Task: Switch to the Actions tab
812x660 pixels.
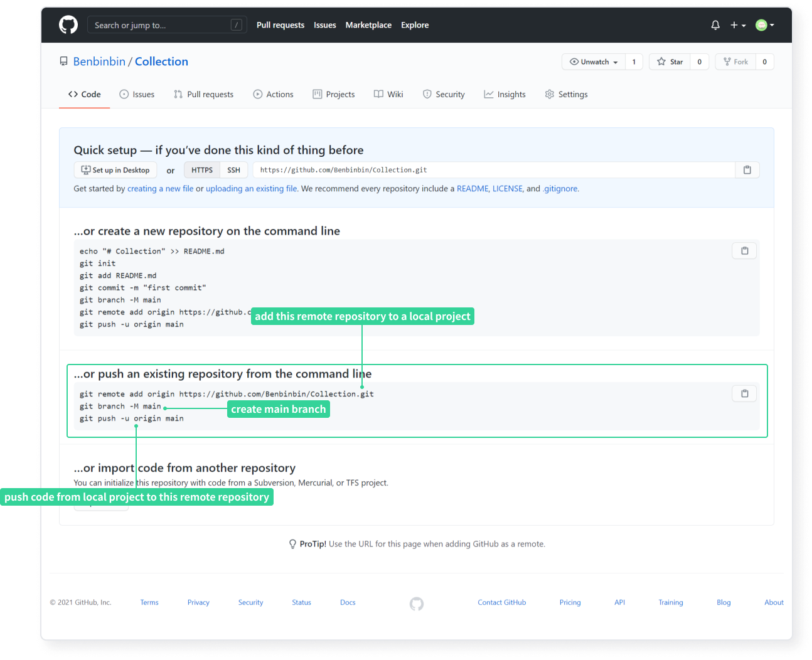Action: coord(273,94)
